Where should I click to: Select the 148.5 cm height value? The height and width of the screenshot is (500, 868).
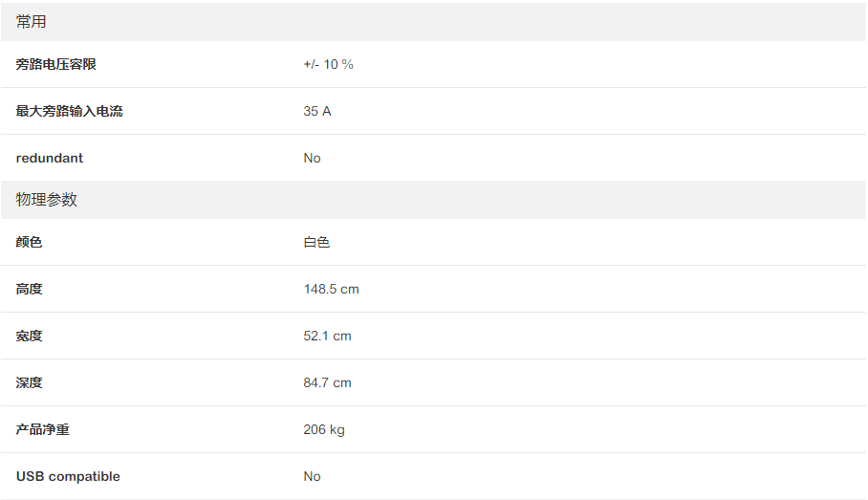point(331,289)
